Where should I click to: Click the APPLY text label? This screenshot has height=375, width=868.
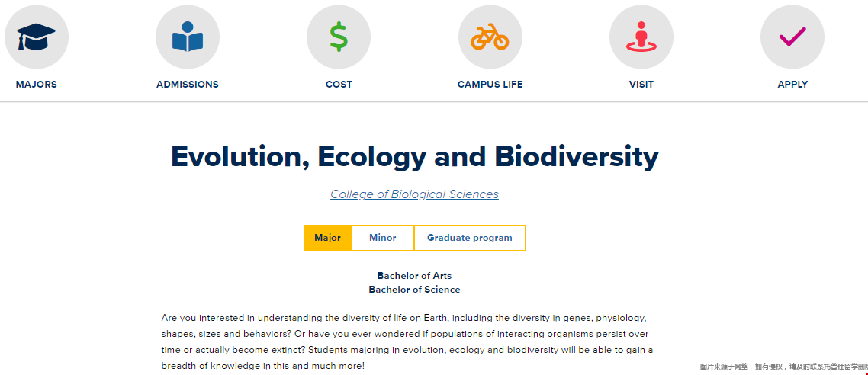(792, 85)
